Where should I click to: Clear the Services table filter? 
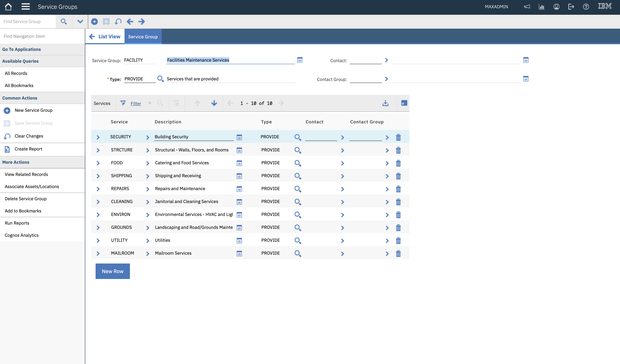pyautogui.click(x=177, y=103)
